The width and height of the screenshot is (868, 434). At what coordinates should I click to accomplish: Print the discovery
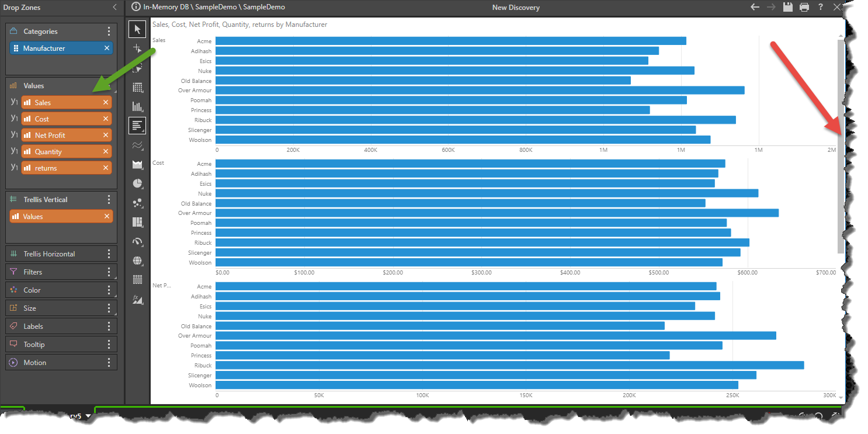[804, 7]
